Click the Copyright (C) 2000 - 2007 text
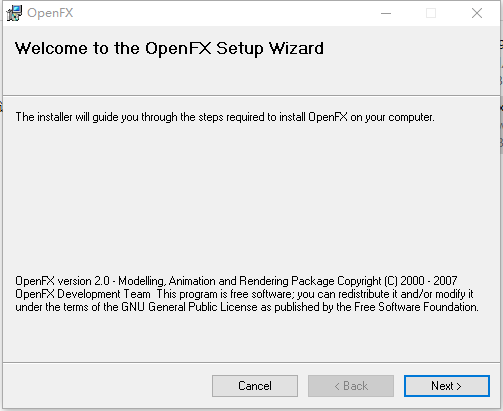The image size is (503, 411). click(x=397, y=281)
